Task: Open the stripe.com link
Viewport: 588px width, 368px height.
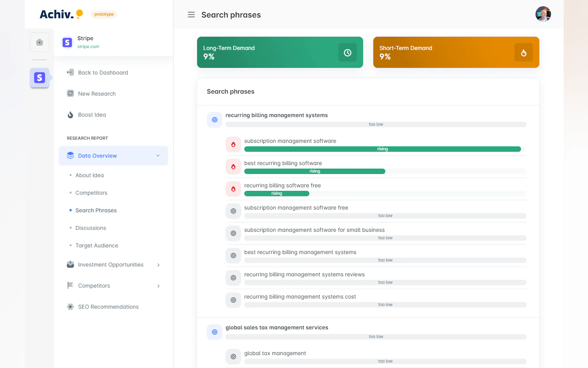Action: (88, 47)
